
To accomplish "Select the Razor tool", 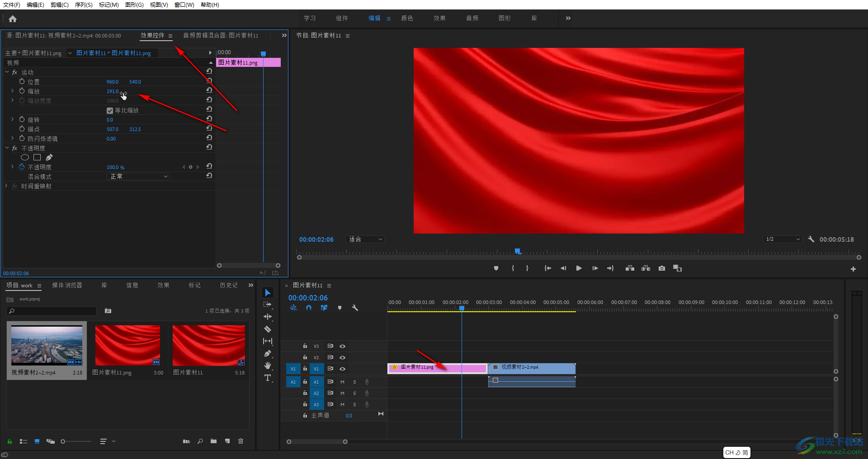I will point(268,329).
